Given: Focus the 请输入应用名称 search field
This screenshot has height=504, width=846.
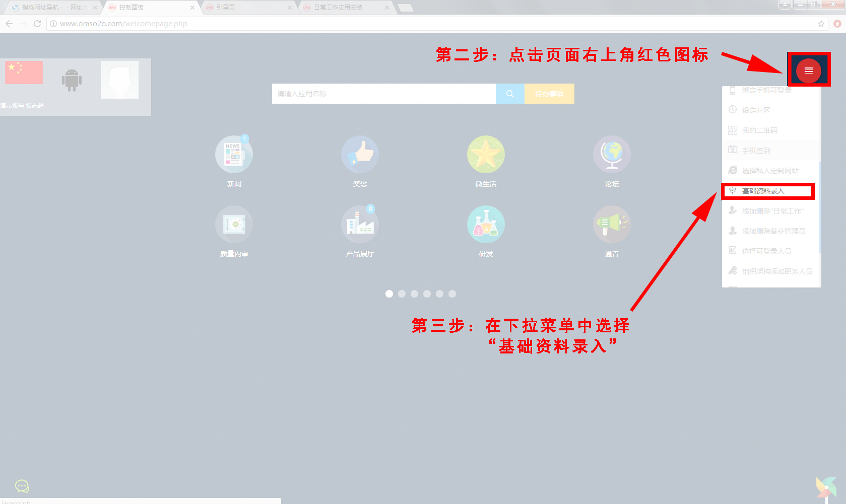Looking at the screenshot, I should point(383,94).
